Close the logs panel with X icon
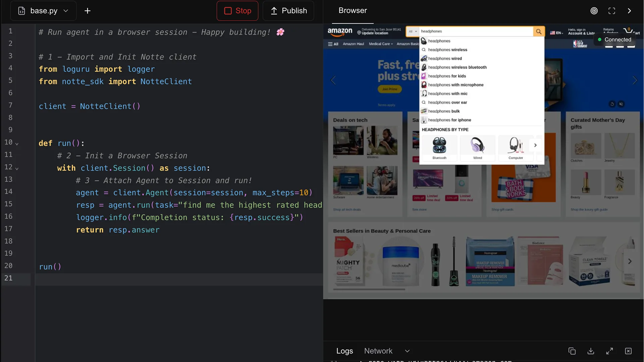 pos(628,351)
